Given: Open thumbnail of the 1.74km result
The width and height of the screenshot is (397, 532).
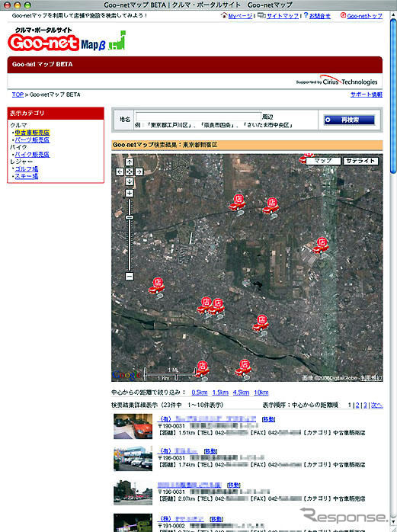Looking at the screenshot, I should point(133,458).
